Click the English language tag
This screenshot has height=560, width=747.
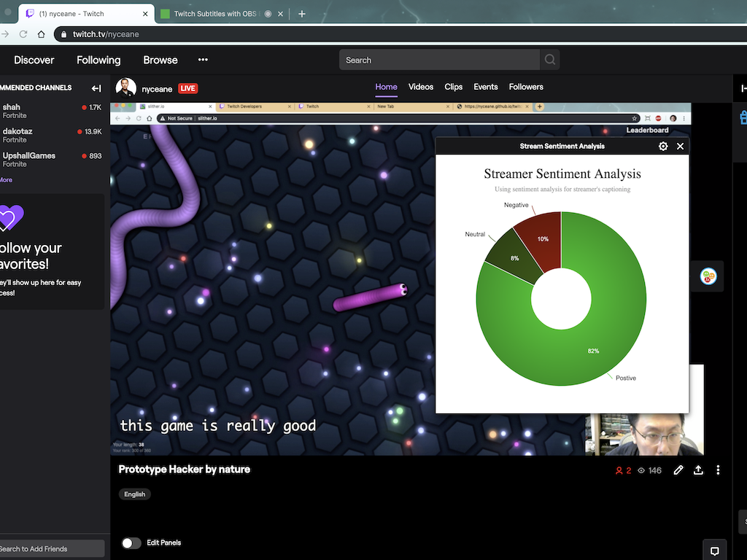(x=135, y=494)
